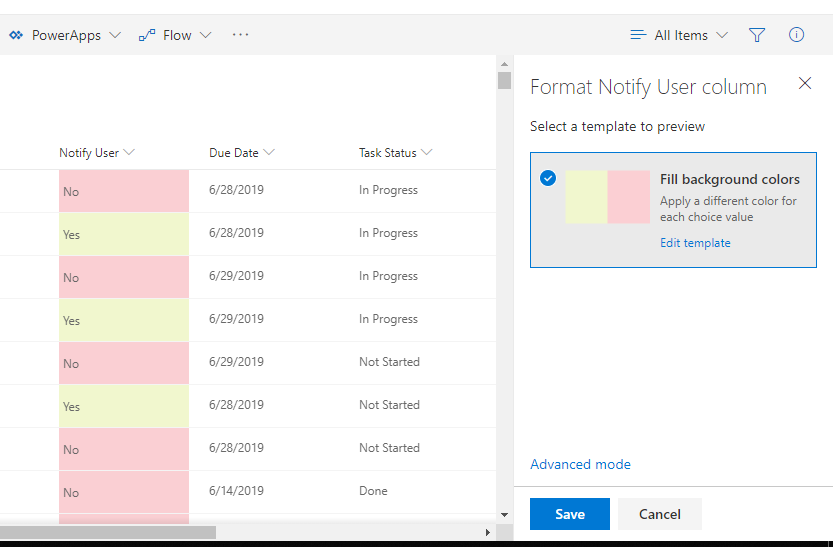Toggle the Fill background colors template checkmark
The image size is (833, 547).
point(548,178)
